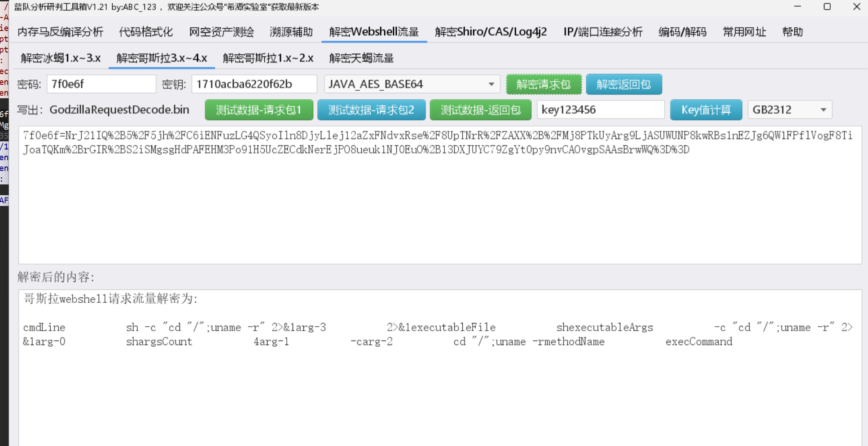The height and width of the screenshot is (446, 868).
Task: Open the 帮助 menu tab
Action: point(792,32)
